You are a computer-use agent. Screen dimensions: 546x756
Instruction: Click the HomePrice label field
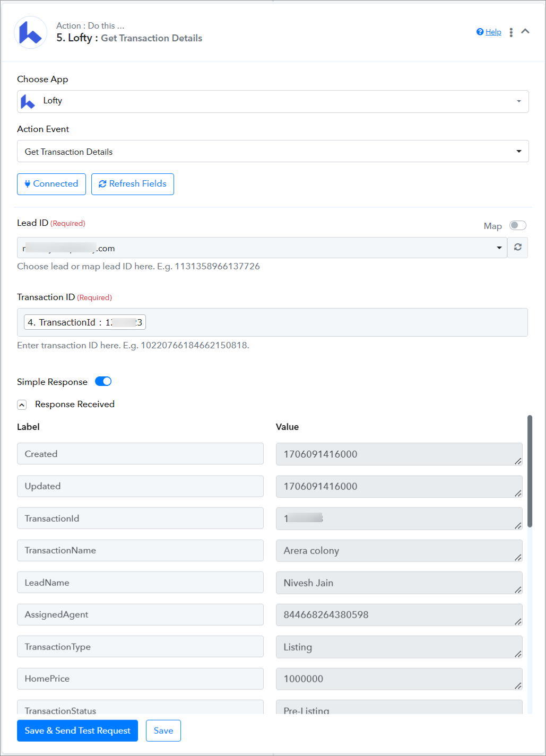(x=140, y=679)
